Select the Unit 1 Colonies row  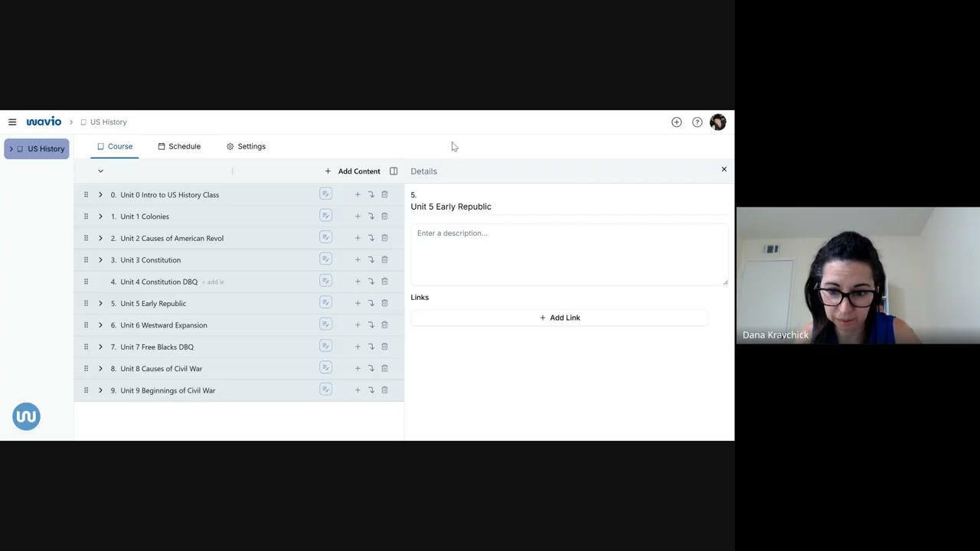tap(239, 217)
